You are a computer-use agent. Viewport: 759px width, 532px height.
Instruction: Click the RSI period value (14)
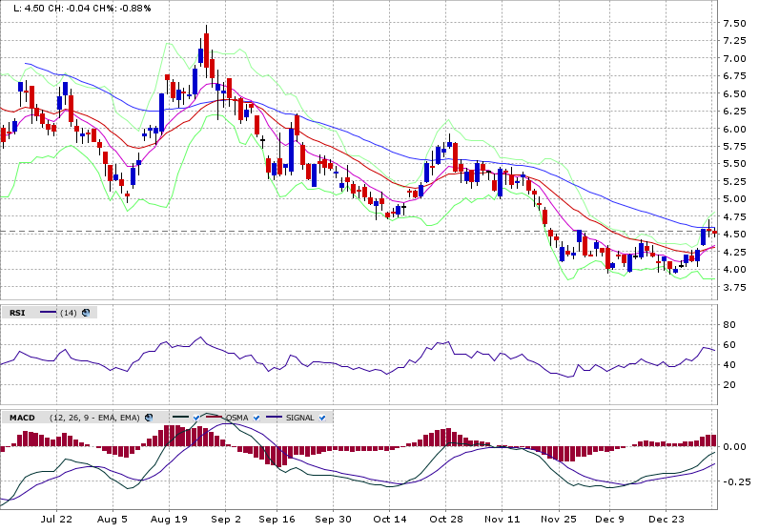(69, 313)
